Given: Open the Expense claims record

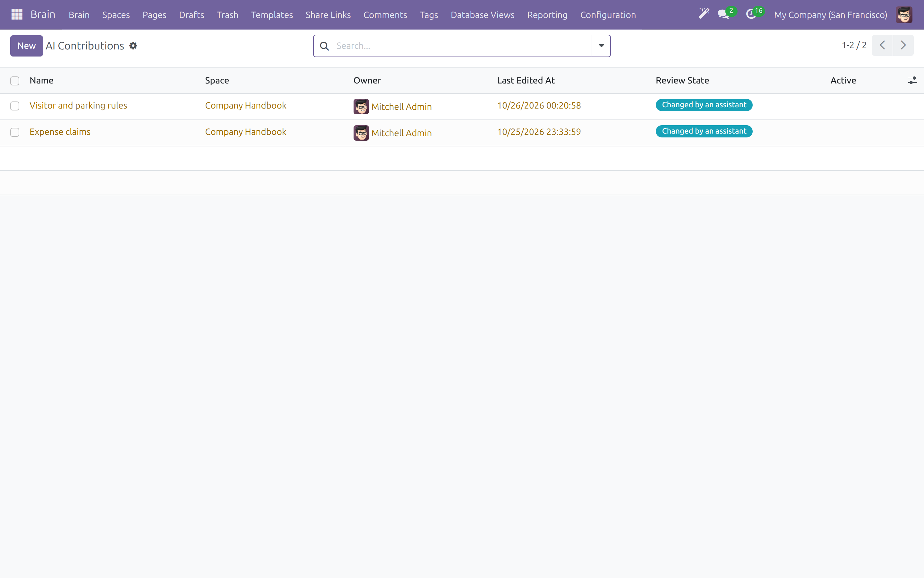Looking at the screenshot, I should (x=60, y=132).
